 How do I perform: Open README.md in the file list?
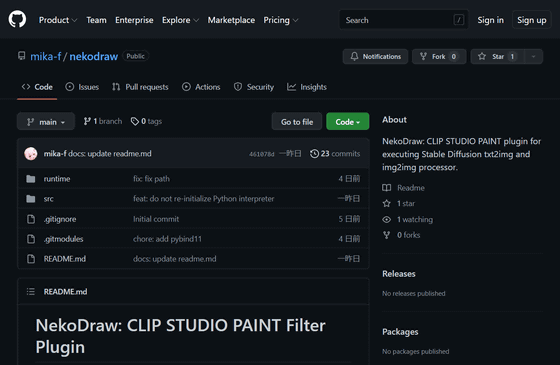point(65,259)
